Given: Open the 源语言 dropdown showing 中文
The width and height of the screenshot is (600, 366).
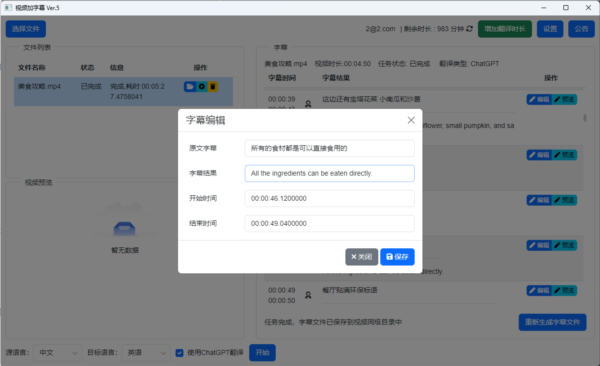Looking at the screenshot, I should coord(57,353).
